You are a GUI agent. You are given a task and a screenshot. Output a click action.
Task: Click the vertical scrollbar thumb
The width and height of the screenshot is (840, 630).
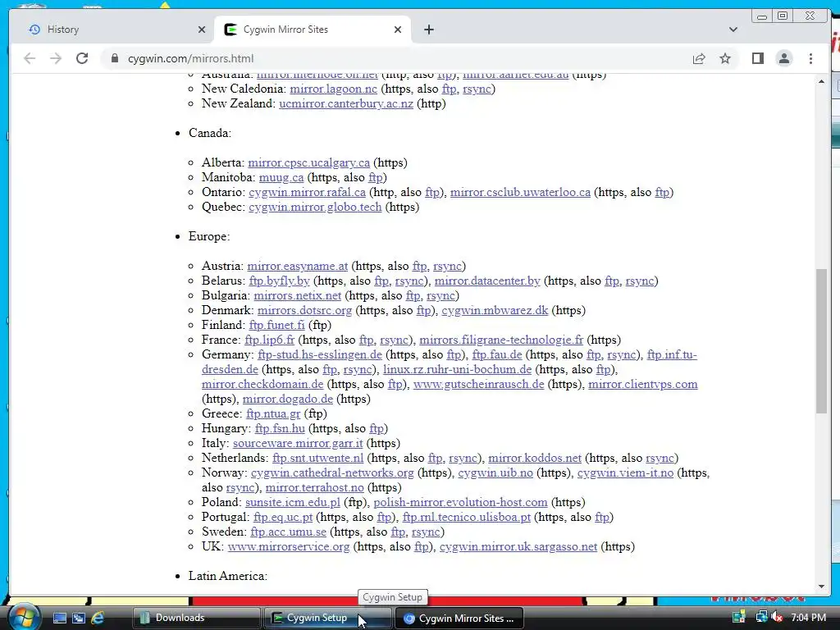point(821,340)
